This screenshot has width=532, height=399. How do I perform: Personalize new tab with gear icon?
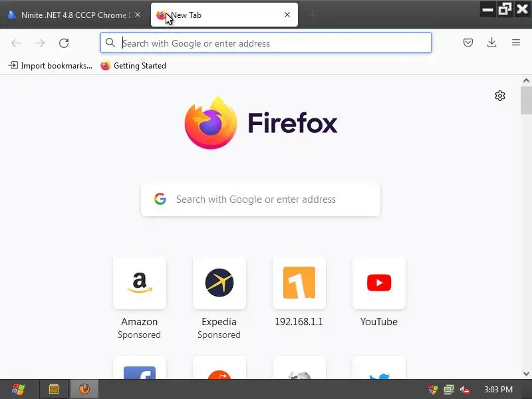point(500,96)
